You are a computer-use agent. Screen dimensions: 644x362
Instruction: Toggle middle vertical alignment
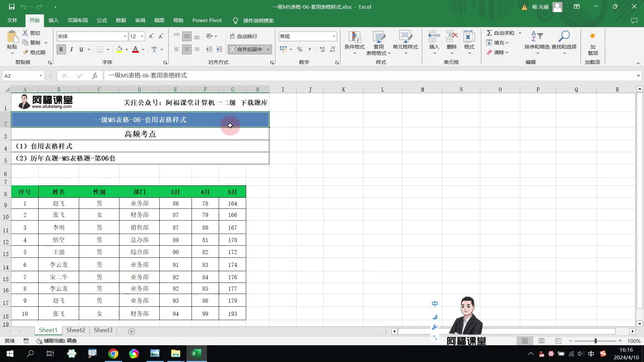click(187, 36)
